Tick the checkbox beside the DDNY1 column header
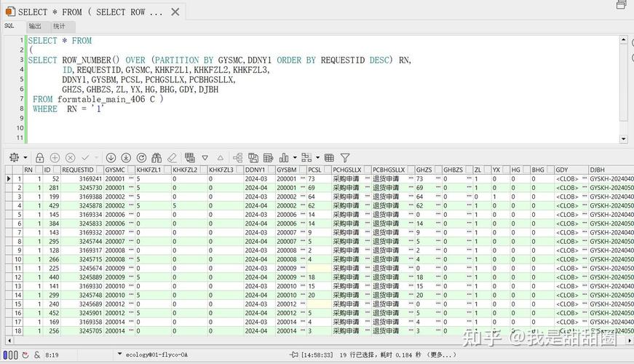 pos(271,170)
